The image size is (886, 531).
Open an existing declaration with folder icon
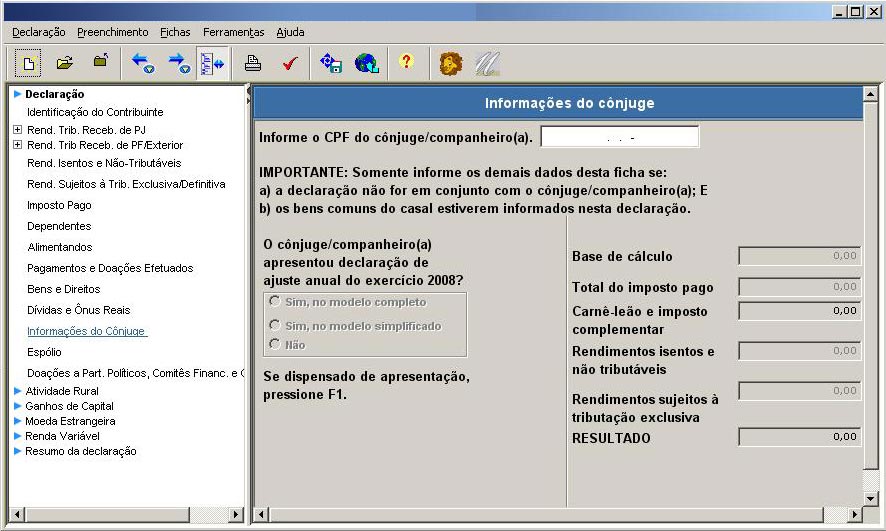point(64,63)
